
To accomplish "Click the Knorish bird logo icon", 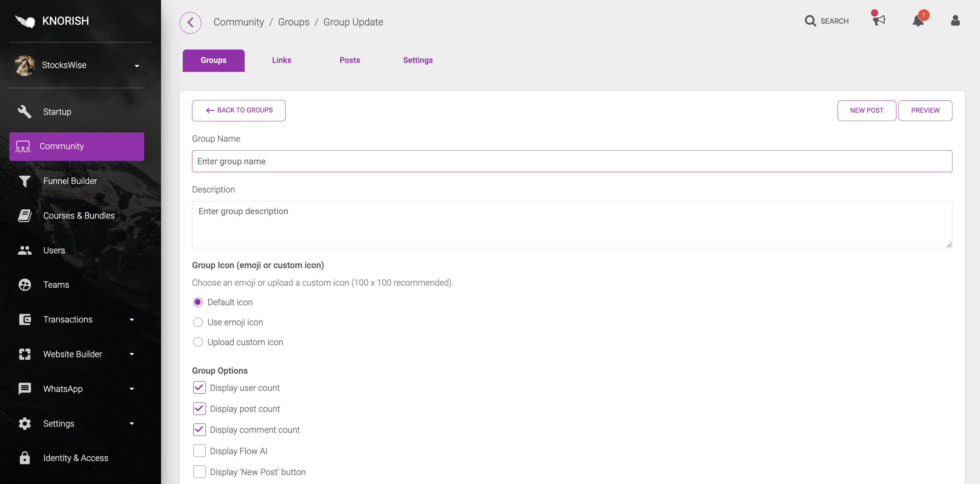I will (x=25, y=21).
